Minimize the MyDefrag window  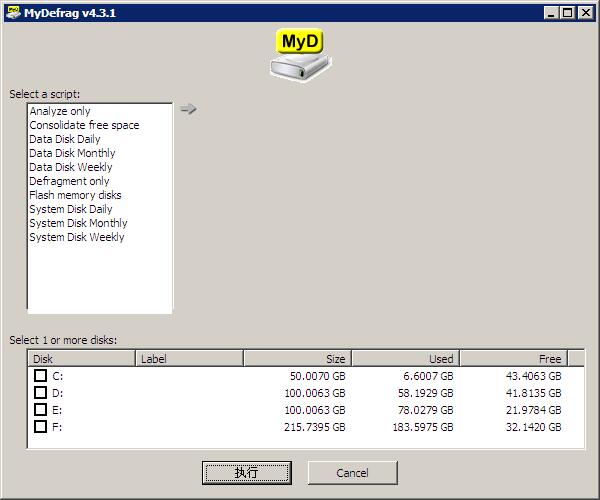coord(551,13)
